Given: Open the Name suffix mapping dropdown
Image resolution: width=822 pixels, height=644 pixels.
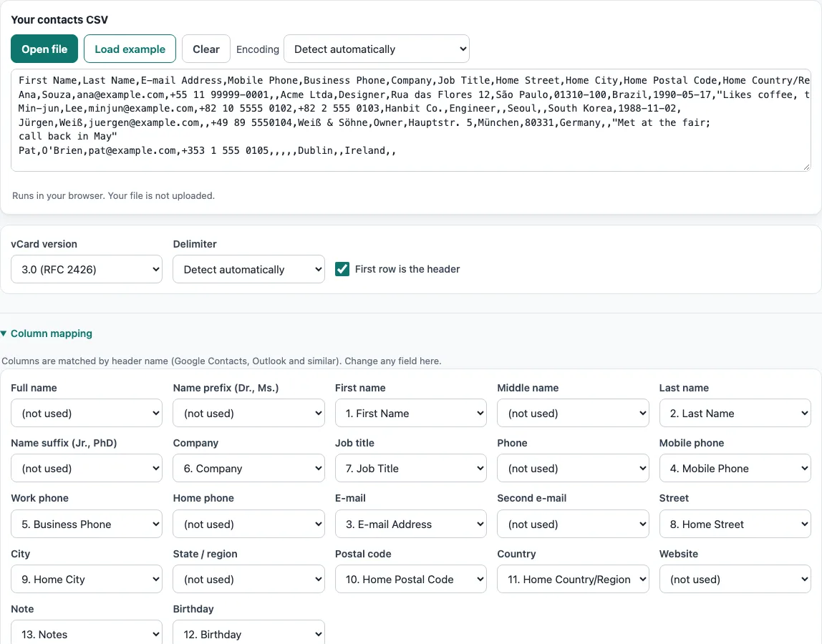Looking at the screenshot, I should point(87,468).
